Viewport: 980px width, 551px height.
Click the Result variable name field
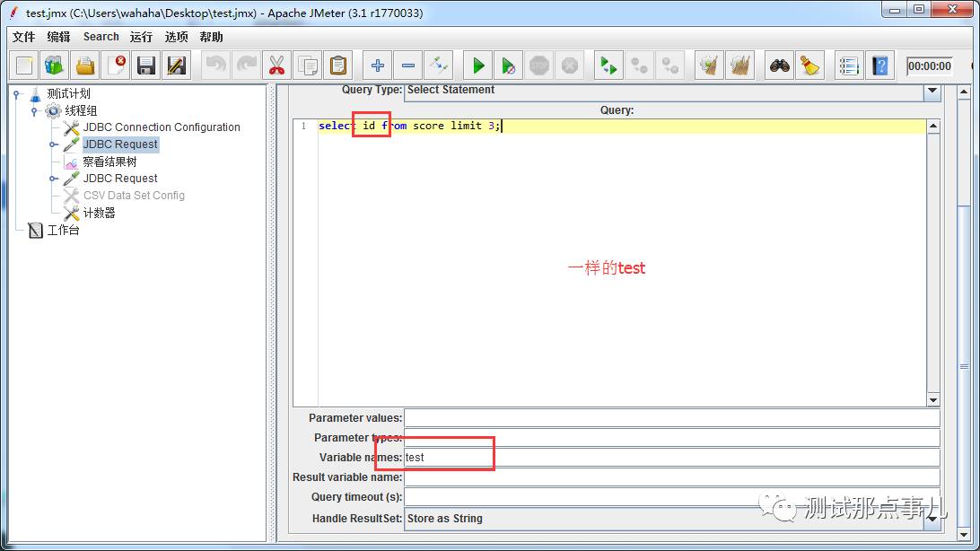coord(672,477)
